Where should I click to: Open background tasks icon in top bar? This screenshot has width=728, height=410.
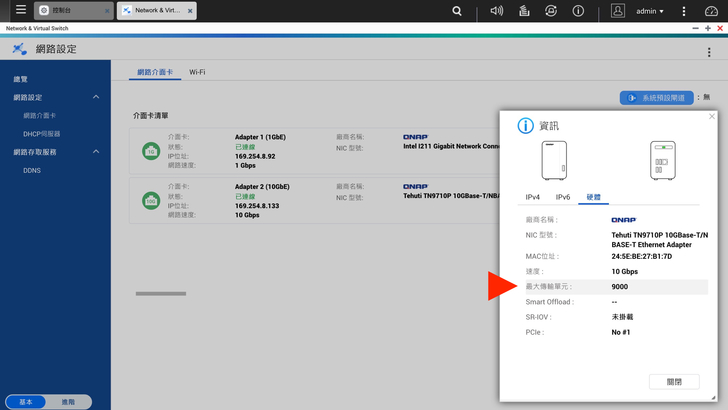click(524, 11)
